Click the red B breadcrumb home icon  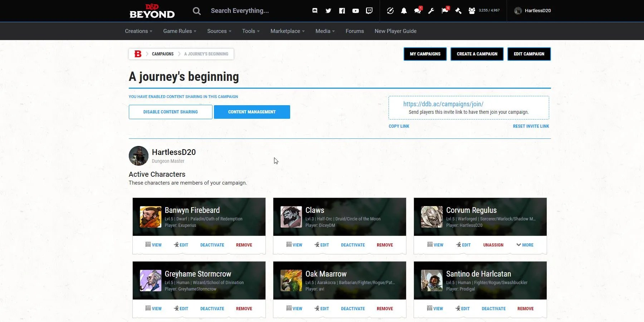[x=138, y=54]
